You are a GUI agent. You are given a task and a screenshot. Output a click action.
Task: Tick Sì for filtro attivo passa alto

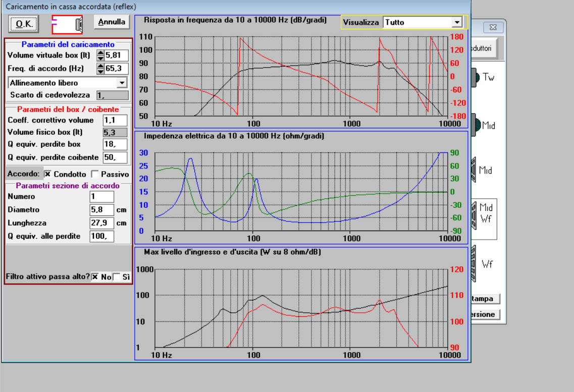point(117,277)
